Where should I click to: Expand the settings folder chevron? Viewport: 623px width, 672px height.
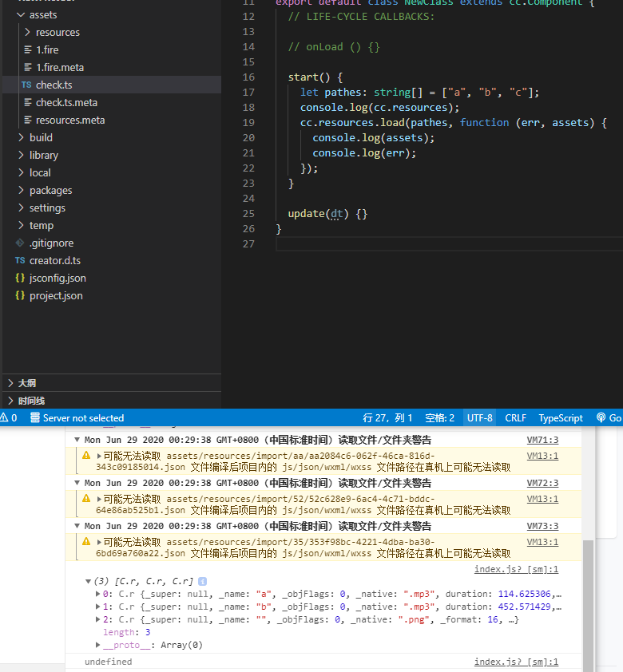click(x=21, y=208)
